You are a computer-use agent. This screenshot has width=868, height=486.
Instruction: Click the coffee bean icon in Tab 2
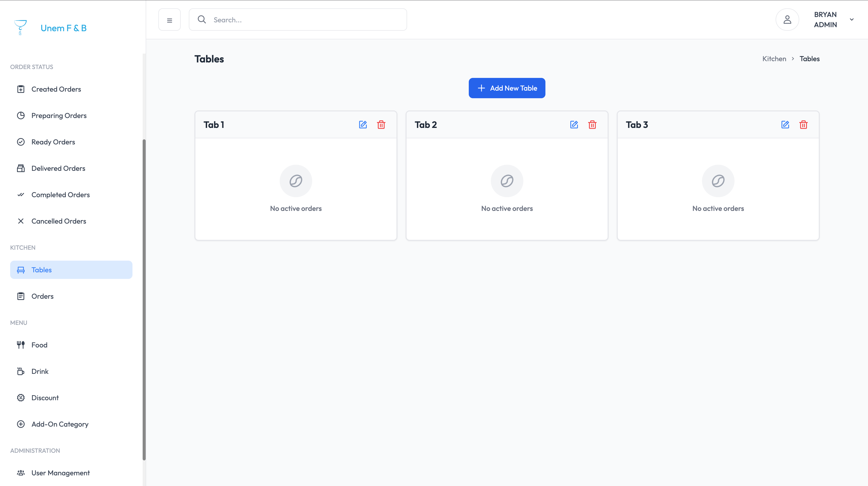click(507, 181)
